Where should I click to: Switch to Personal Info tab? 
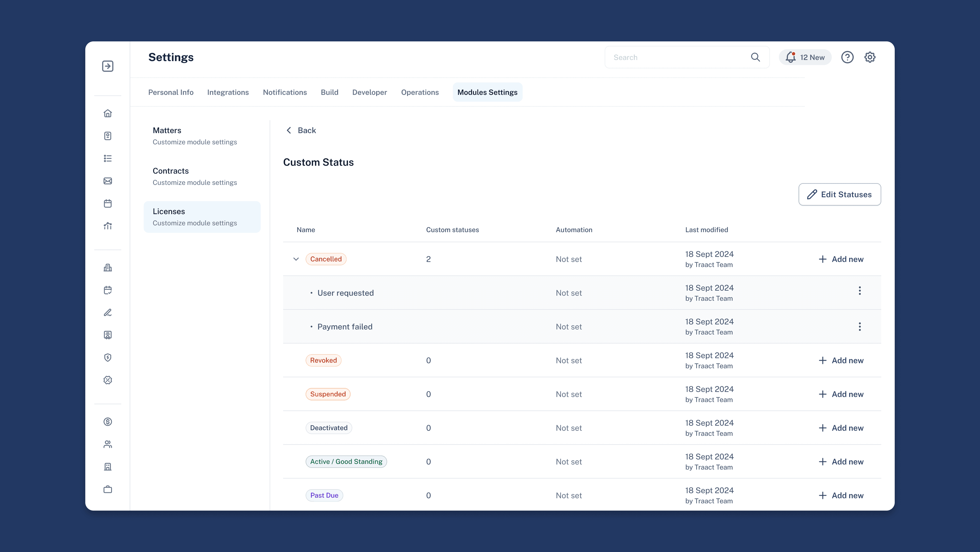tap(171, 92)
